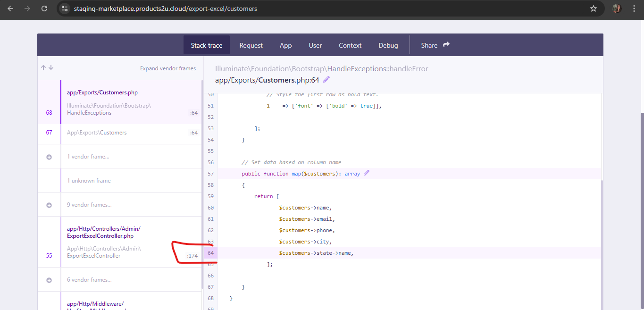
Task: Click the browser back arrow
Action: (x=10, y=8)
